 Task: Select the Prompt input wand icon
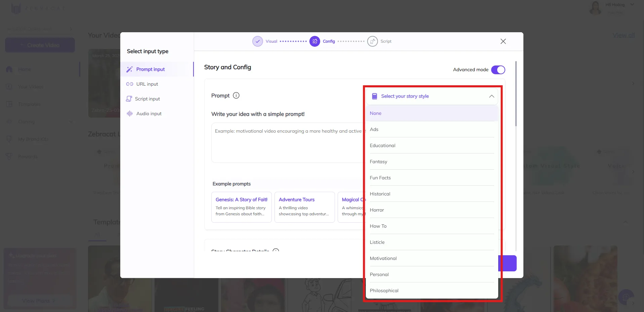click(129, 69)
